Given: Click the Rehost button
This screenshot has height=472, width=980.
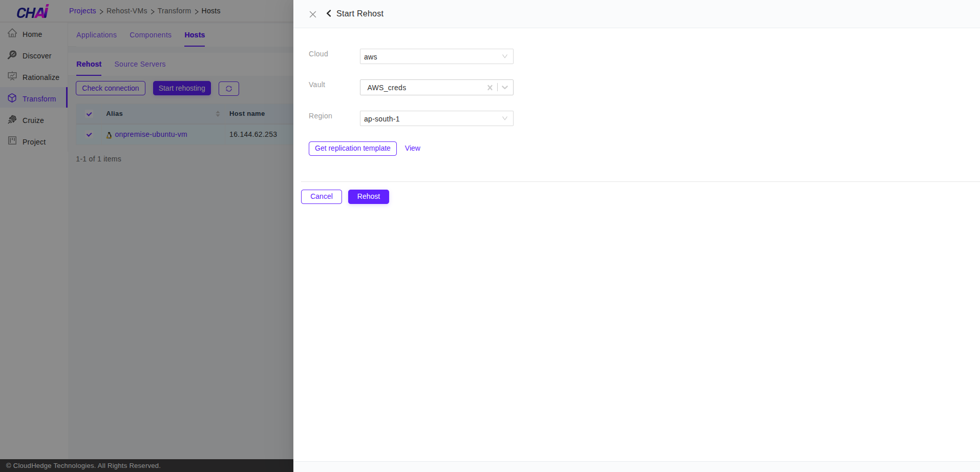Looking at the screenshot, I should 369,197.
